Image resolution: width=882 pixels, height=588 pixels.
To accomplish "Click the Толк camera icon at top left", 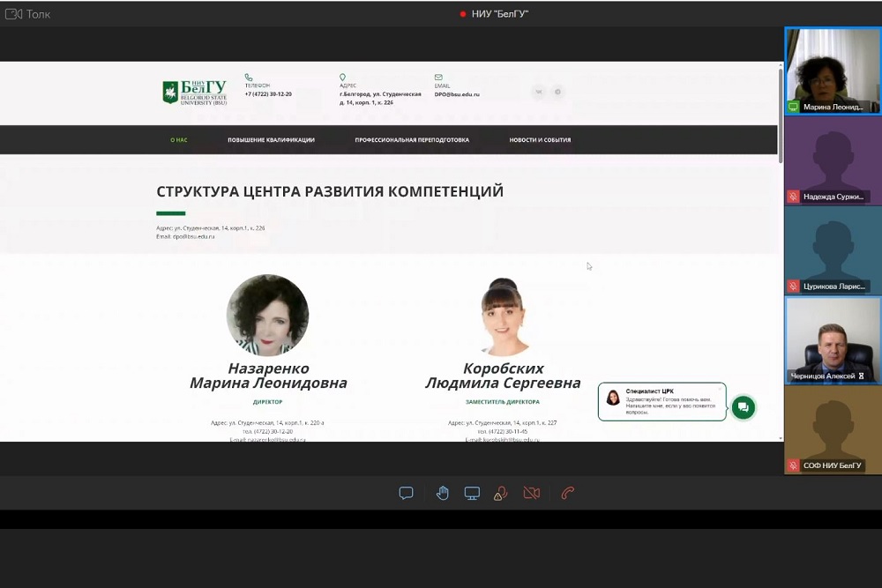I will 13,14.
